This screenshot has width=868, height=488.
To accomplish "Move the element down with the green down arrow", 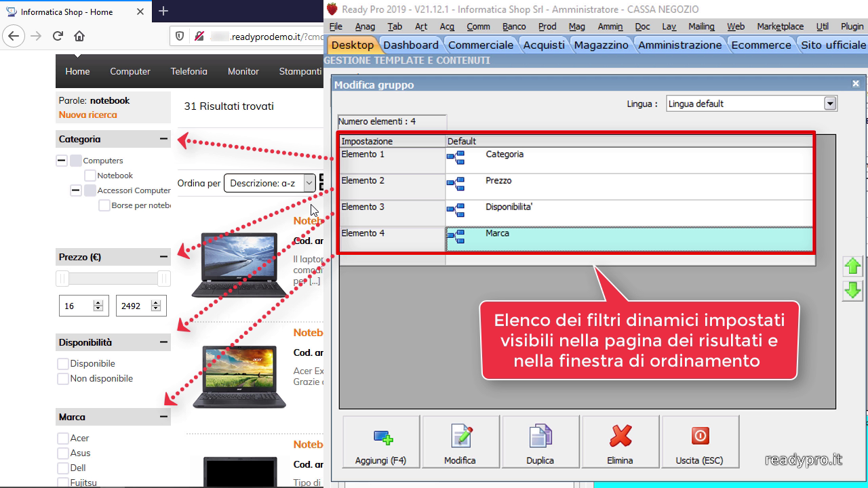I will click(x=852, y=291).
